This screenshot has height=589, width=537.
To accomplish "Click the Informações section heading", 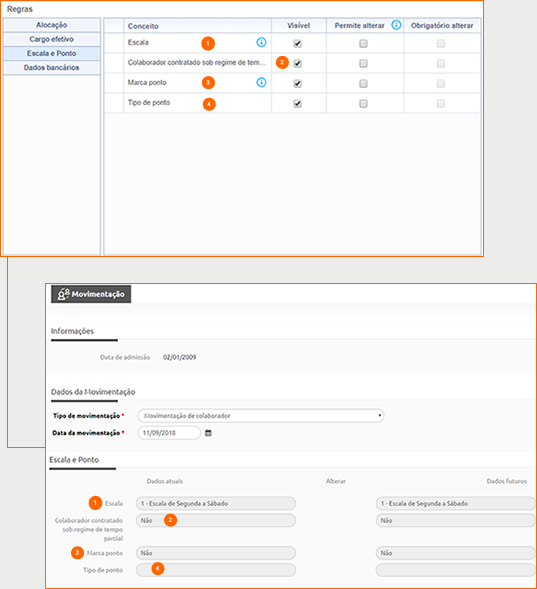I will 72,331.
